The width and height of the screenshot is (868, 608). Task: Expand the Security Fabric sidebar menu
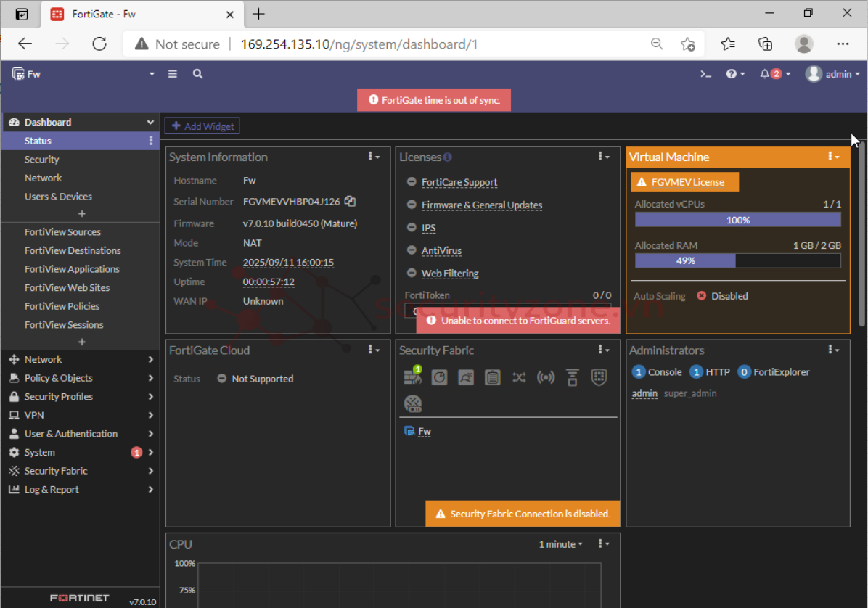coord(81,471)
